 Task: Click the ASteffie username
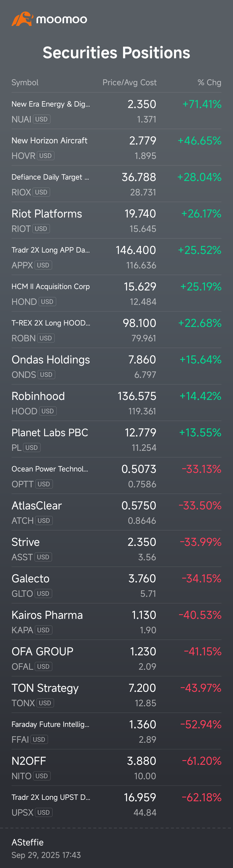(x=28, y=842)
